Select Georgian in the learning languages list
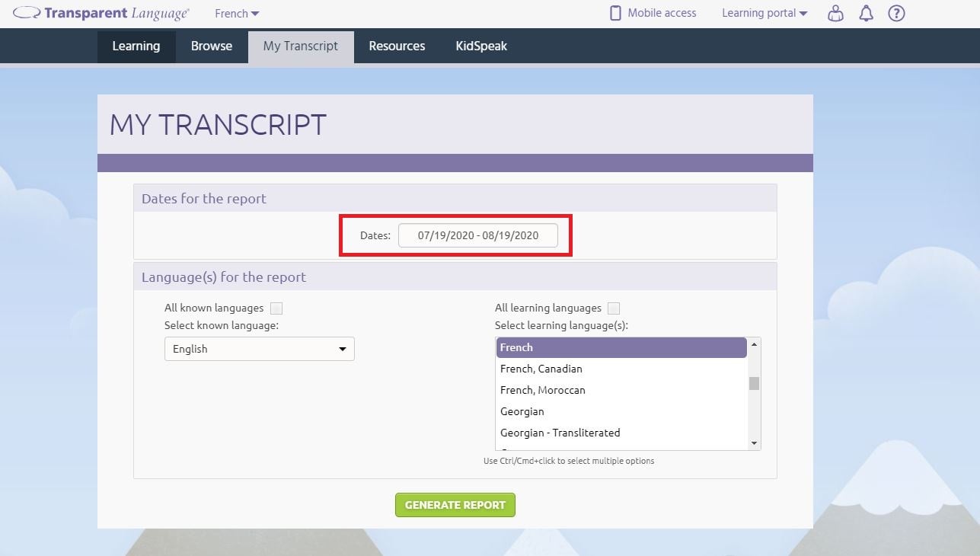Image resolution: width=980 pixels, height=556 pixels. point(522,411)
